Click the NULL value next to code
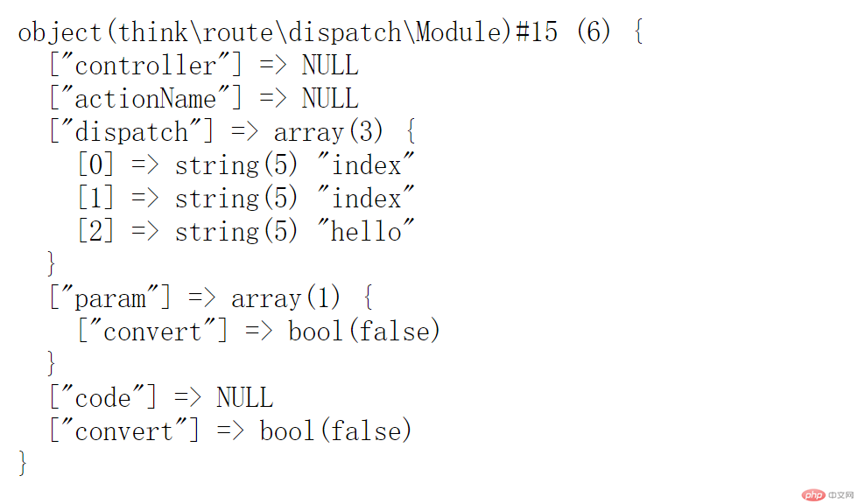858x504 pixels. (x=244, y=398)
